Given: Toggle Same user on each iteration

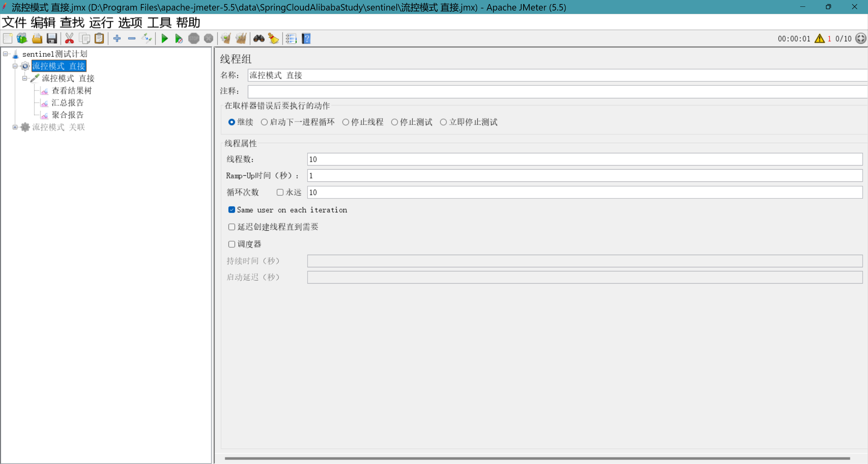Looking at the screenshot, I should pos(232,210).
